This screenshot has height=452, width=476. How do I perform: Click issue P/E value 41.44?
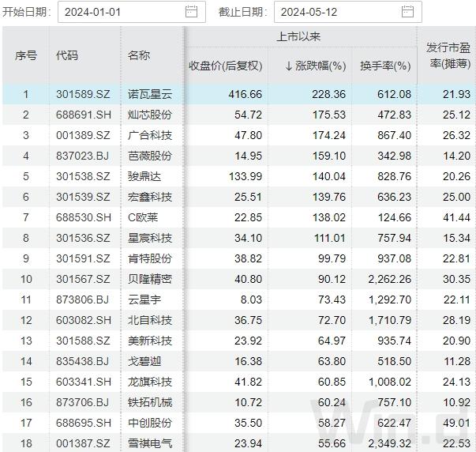click(456, 217)
